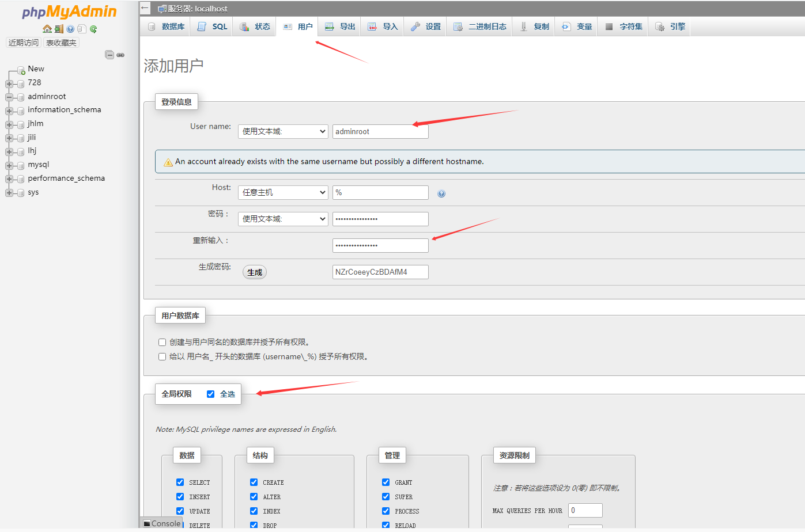Uncheck the 全选 global privileges checkbox
Viewport: 805px width, 532px height.
(210, 394)
